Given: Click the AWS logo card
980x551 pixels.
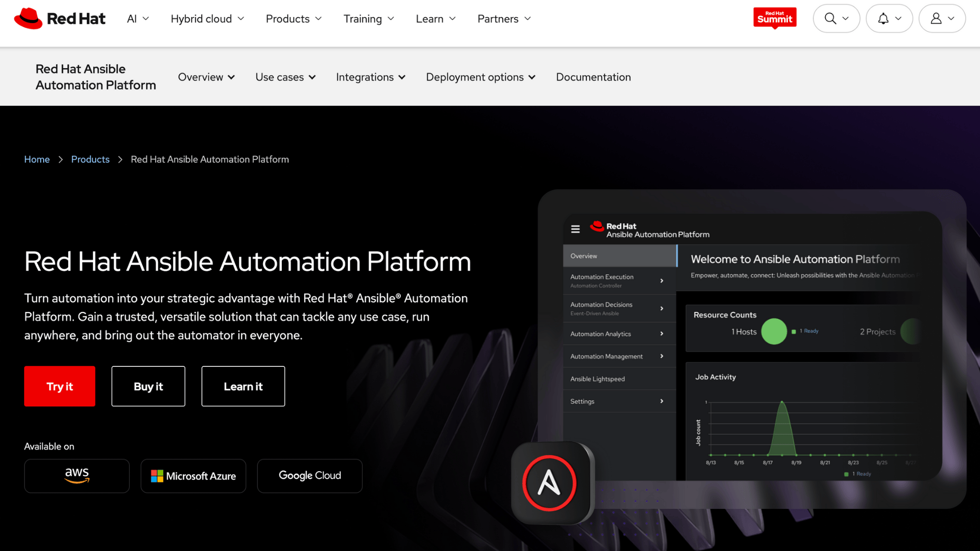Looking at the screenshot, I should pyautogui.click(x=76, y=476).
